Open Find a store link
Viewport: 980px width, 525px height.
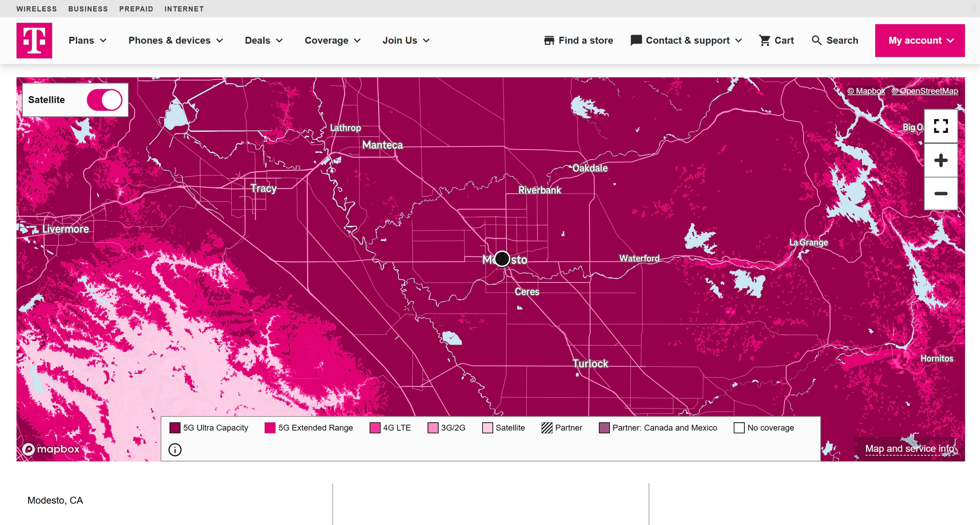coord(586,40)
